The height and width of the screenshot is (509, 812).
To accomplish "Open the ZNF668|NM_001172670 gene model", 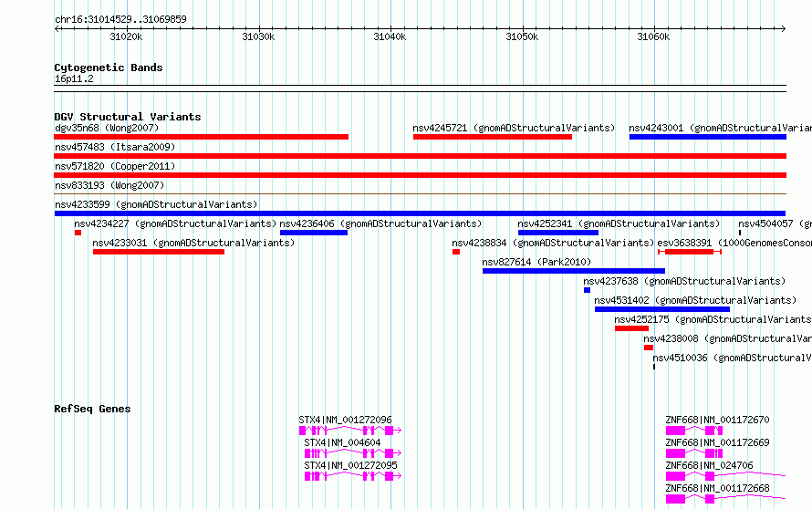I will [694, 431].
